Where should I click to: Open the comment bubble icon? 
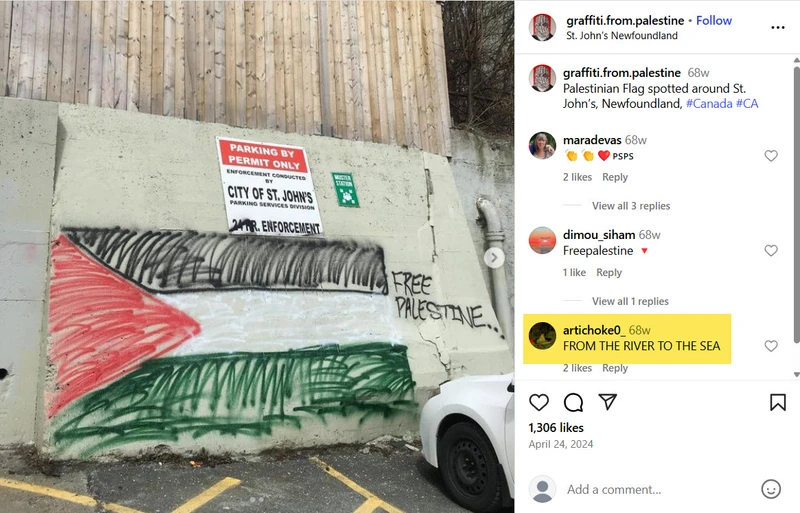pyautogui.click(x=573, y=402)
